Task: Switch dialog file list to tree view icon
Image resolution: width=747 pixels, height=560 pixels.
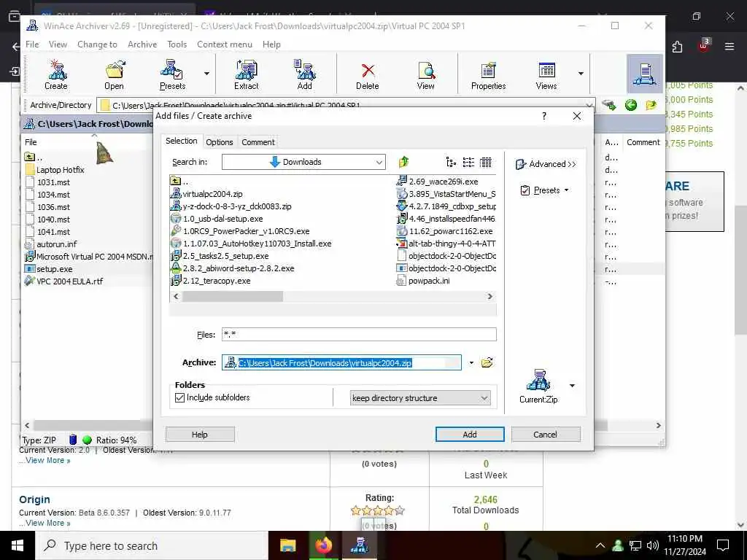Action: 451,163
